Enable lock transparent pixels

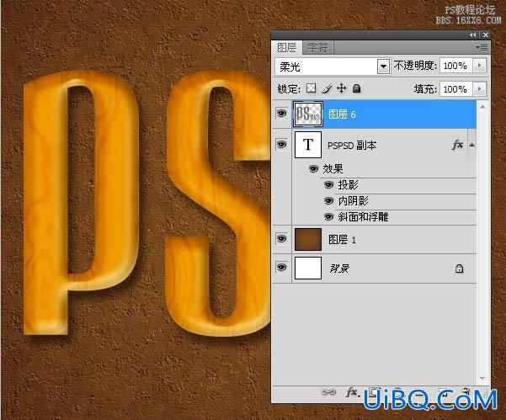(x=311, y=88)
